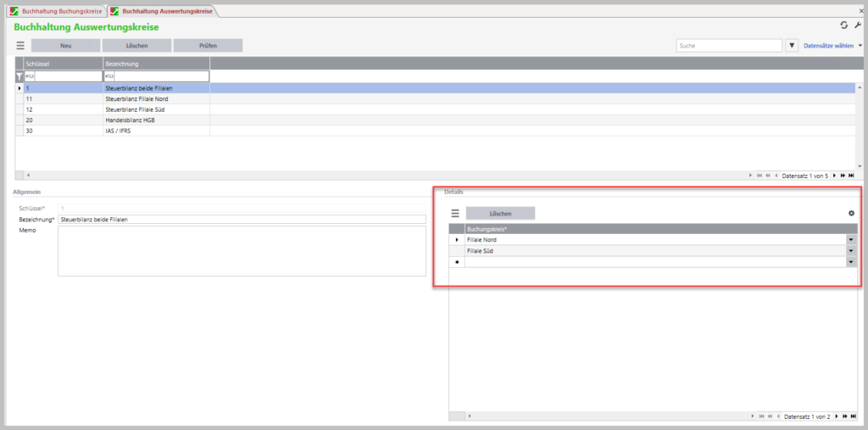This screenshot has height=430, width=868.
Task: Open settings via the wrench icon
Action: coord(857,26)
